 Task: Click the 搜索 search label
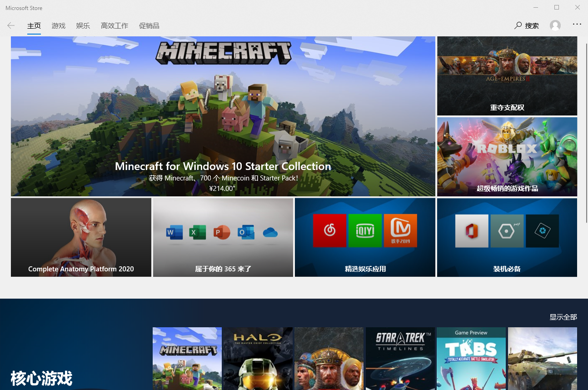coord(532,26)
